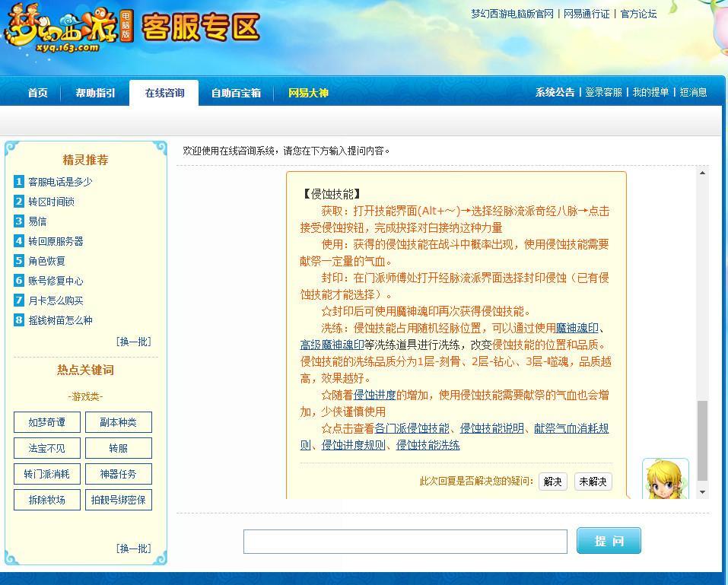
Task: Open the 侵蚀技能说明 link
Action: 491,428
